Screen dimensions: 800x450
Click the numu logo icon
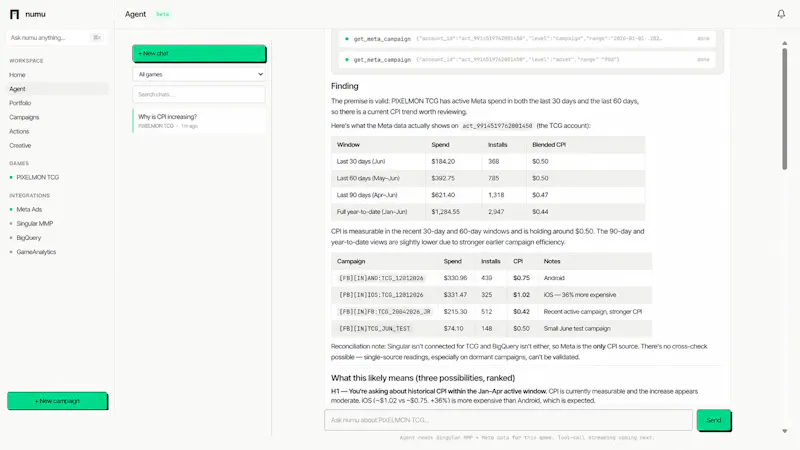click(x=14, y=14)
